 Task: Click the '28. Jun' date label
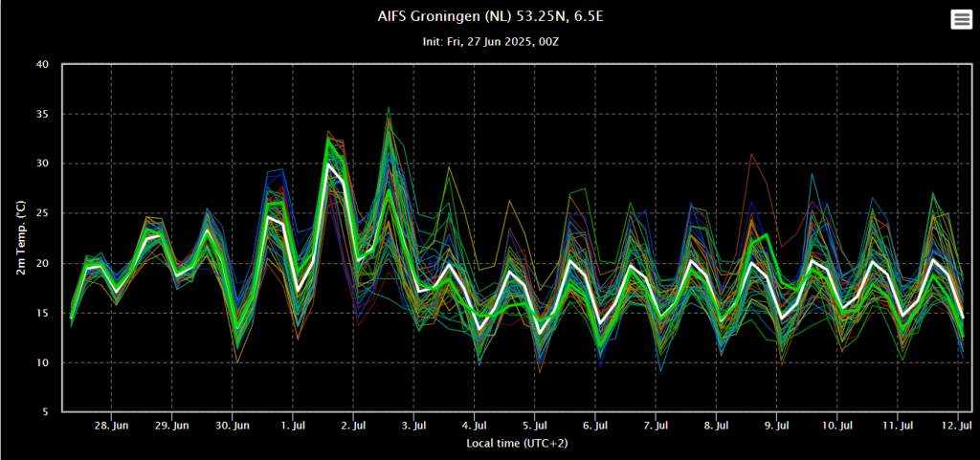coord(111,426)
